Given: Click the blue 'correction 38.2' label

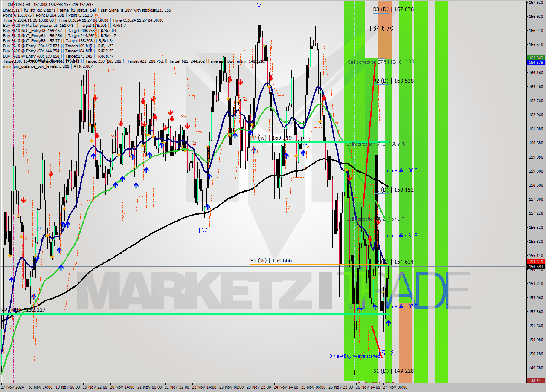Looking at the screenshot, I should [x=402, y=170].
